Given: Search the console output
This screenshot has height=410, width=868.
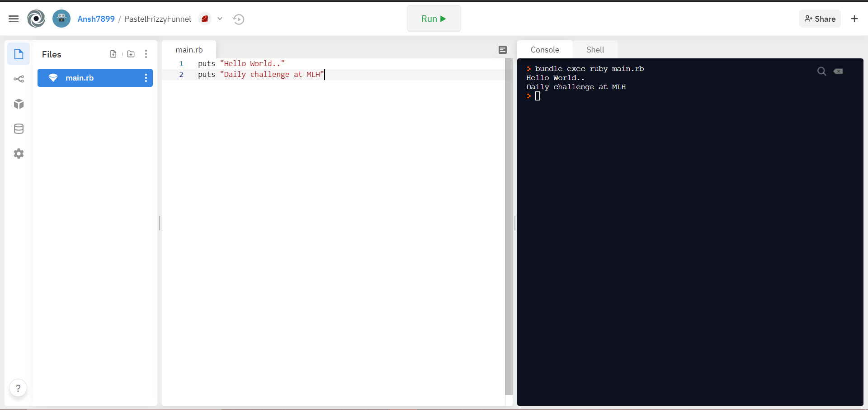Looking at the screenshot, I should 821,72.
